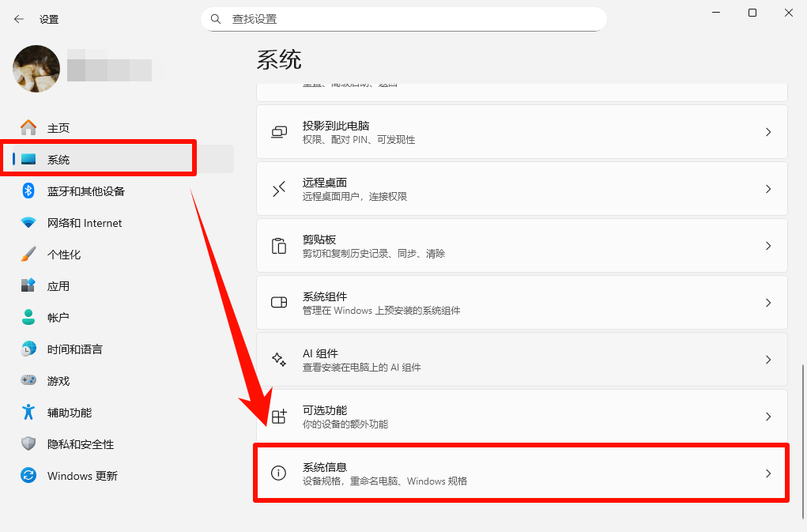Click the 查找设置 search field
Image resolution: width=807 pixels, height=532 pixels.
pyautogui.click(x=403, y=18)
